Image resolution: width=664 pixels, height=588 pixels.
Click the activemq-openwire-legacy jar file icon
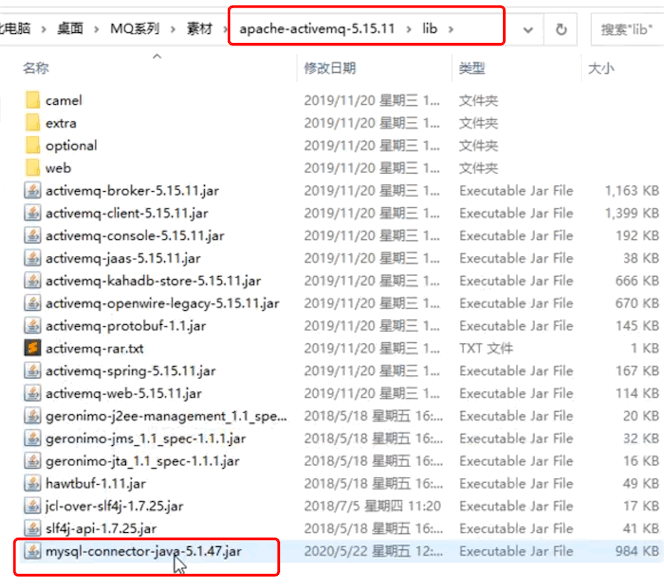[x=33, y=303]
